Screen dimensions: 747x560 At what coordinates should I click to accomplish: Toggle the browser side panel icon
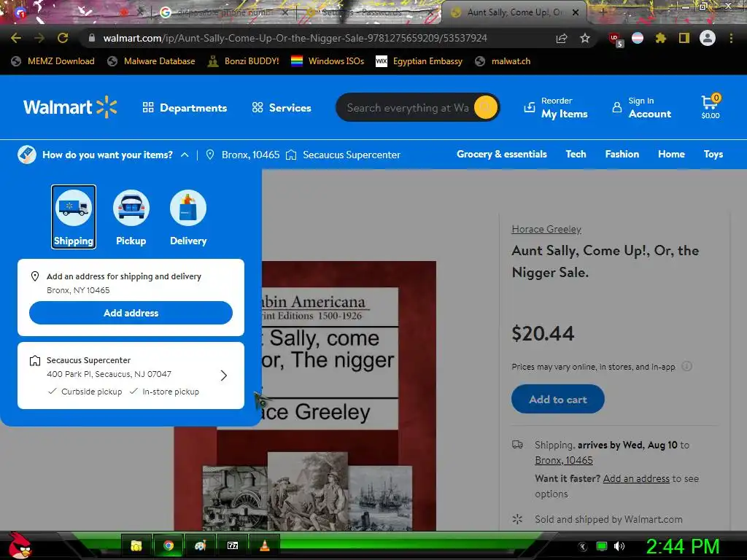pos(684,38)
